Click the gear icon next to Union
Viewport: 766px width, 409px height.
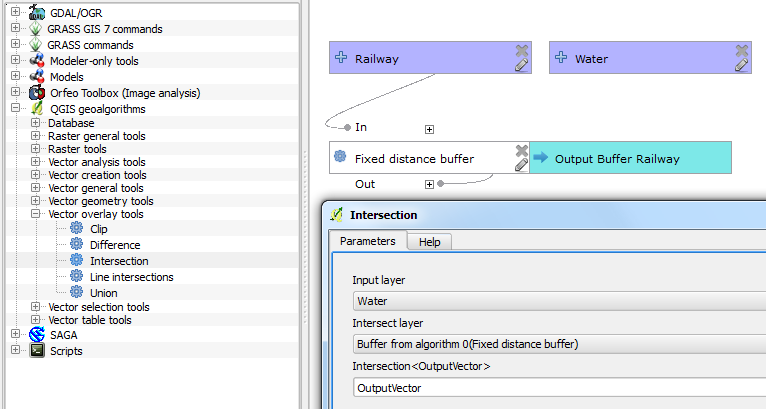[77, 292]
